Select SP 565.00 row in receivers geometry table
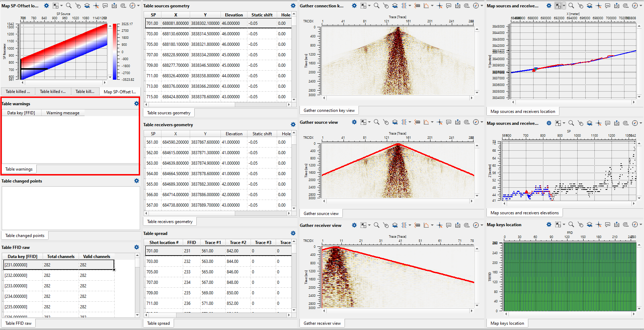 (x=152, y=184)
